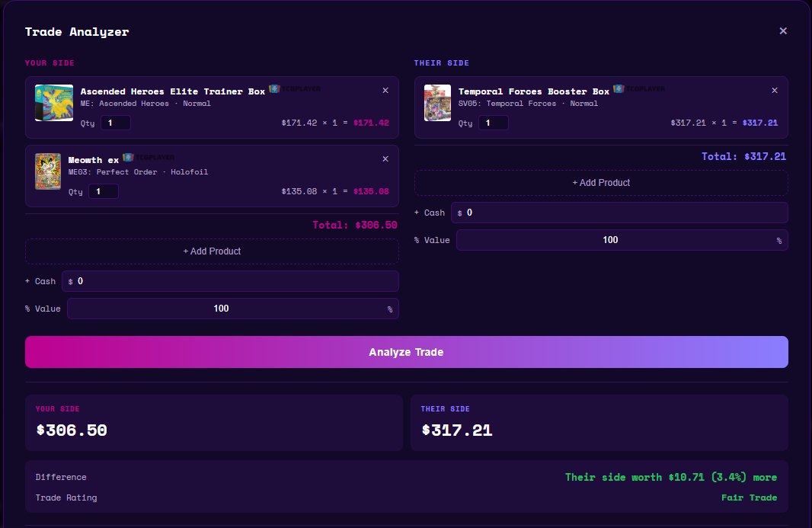Image resolution: width=812 pixels, height=528 pixels.
Task: Edit % Value field on their side
Action: coord(622,240)
